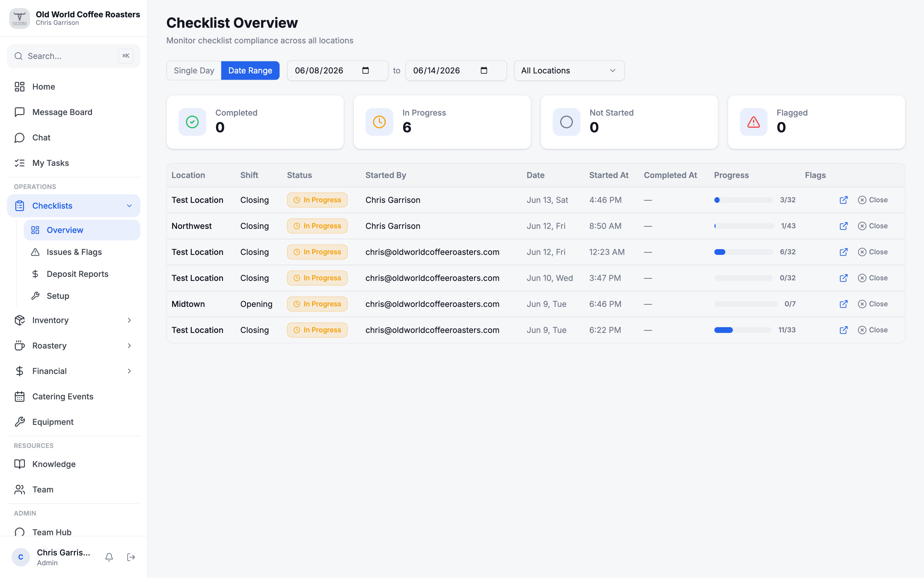Image resolution: width=924 pixels, height=578 pixels.
Task: Click the 06/08/2026 start date field
Action: click(x=338, y=70)
